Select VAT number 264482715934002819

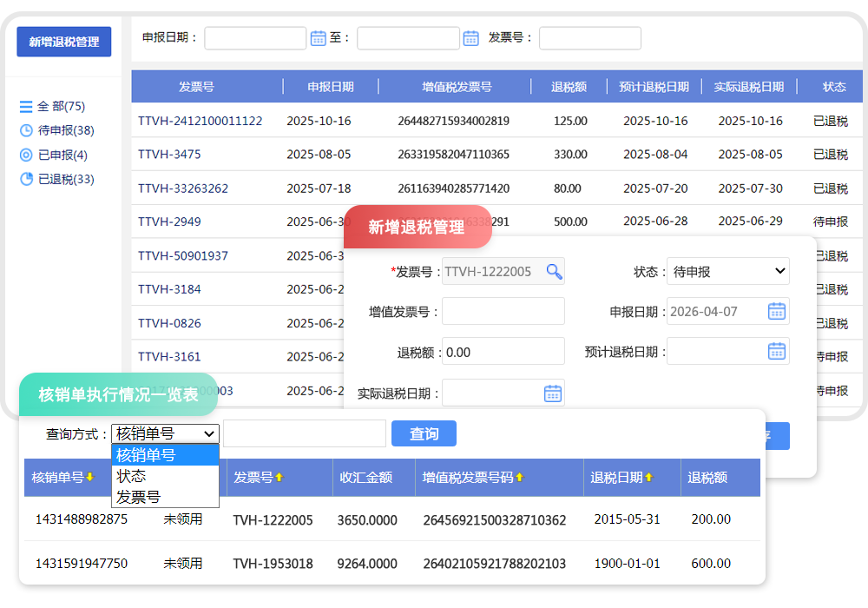coord(453,121)
